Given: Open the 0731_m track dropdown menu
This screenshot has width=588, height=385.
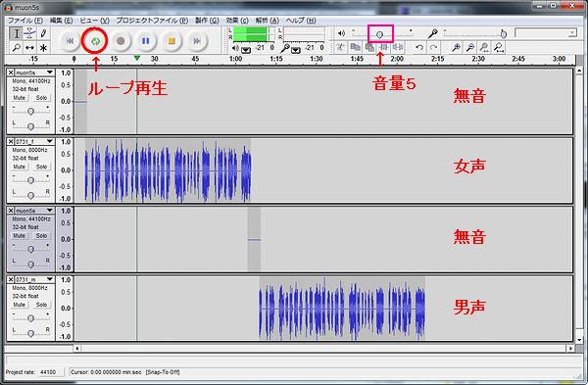Looking at the screenshot, I should 50,279.
